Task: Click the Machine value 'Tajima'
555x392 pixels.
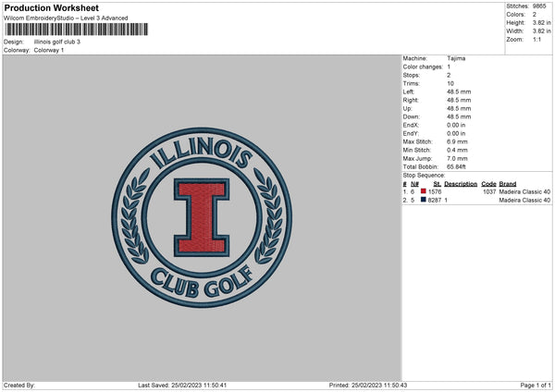Action: [456, 58]
